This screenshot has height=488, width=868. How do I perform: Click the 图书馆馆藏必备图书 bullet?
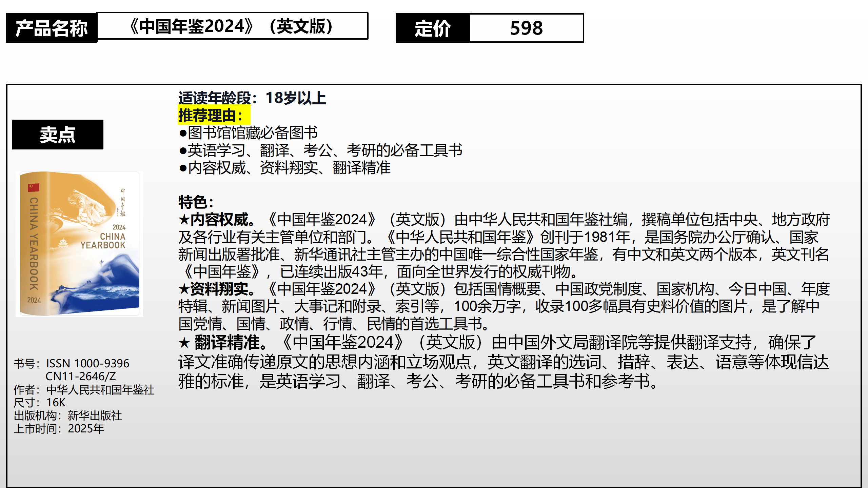pyautogui.click(x=249, y=133)
